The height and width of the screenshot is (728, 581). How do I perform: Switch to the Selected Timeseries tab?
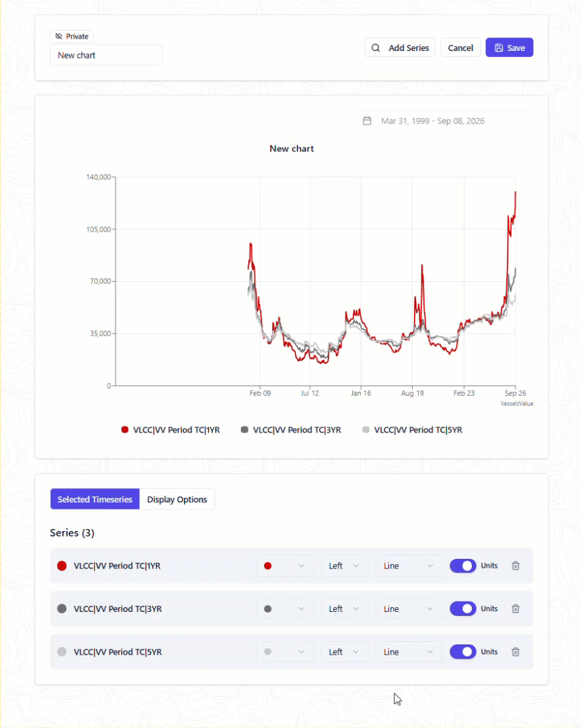tap(94, 499)
